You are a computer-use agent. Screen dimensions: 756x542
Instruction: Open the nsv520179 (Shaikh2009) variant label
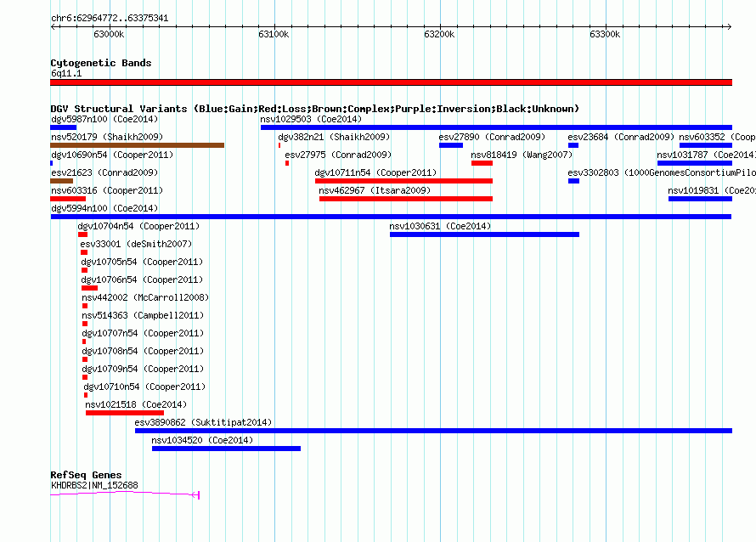click(107, 137)
